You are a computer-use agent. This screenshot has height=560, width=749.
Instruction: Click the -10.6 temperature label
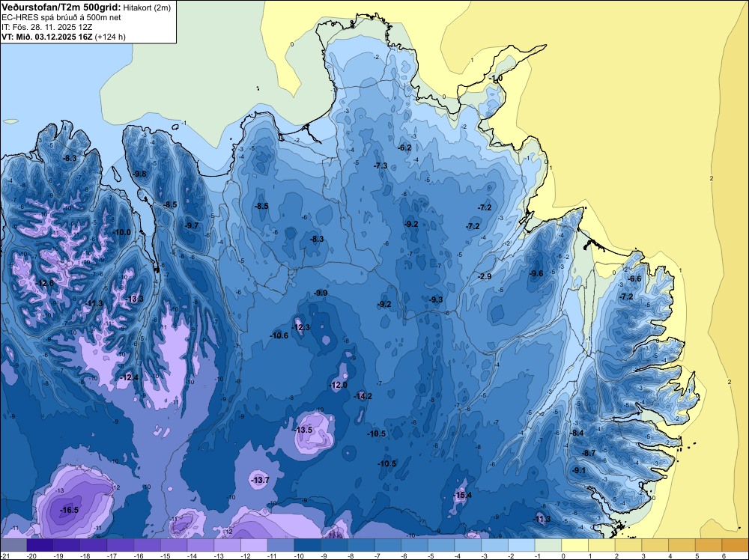pos(279,335)
